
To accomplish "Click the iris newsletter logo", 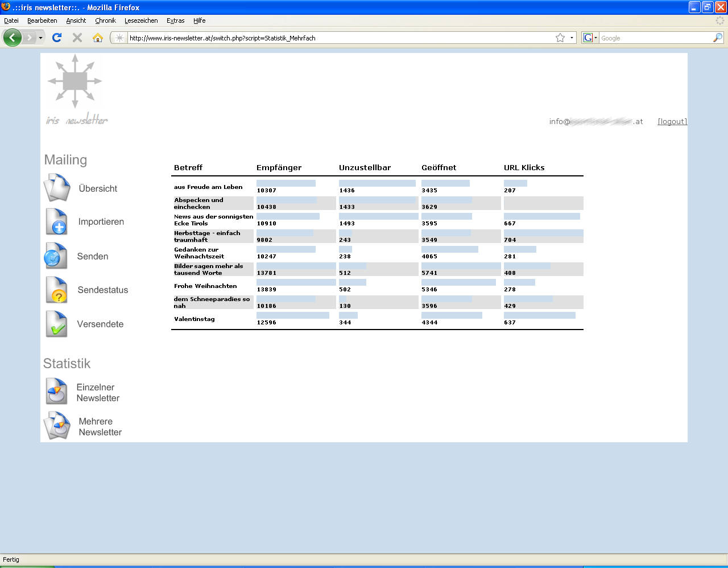I will [76, 89].
